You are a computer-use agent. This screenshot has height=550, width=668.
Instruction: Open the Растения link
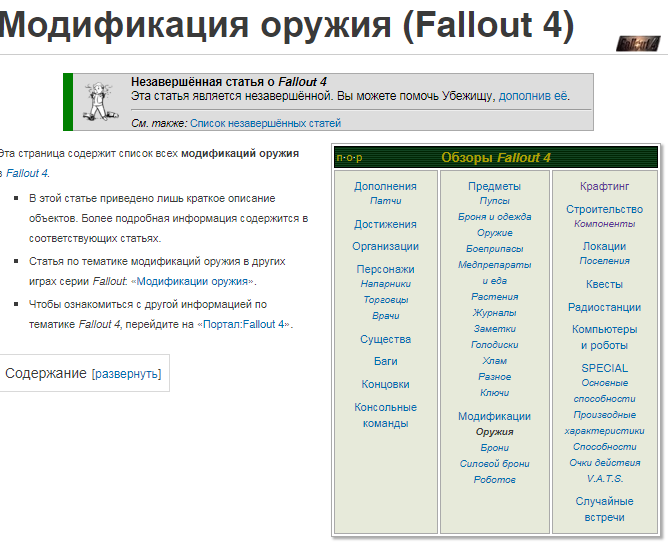click(494, 297)
